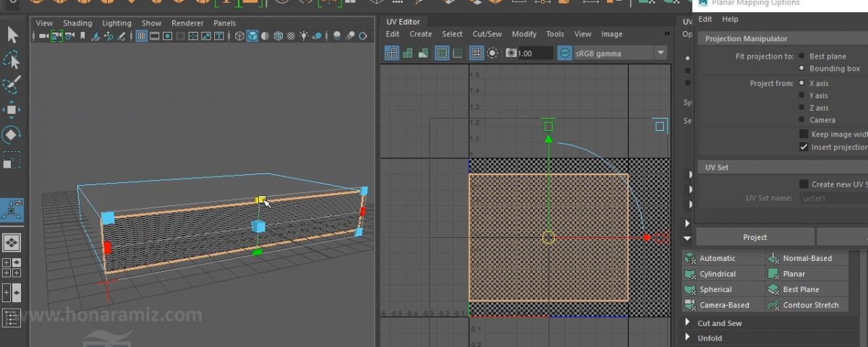Open the Cut/Sew menu in UV Editor
This screenshot has height=347, width=868.
pyautogui.click(x=487, y=34)
